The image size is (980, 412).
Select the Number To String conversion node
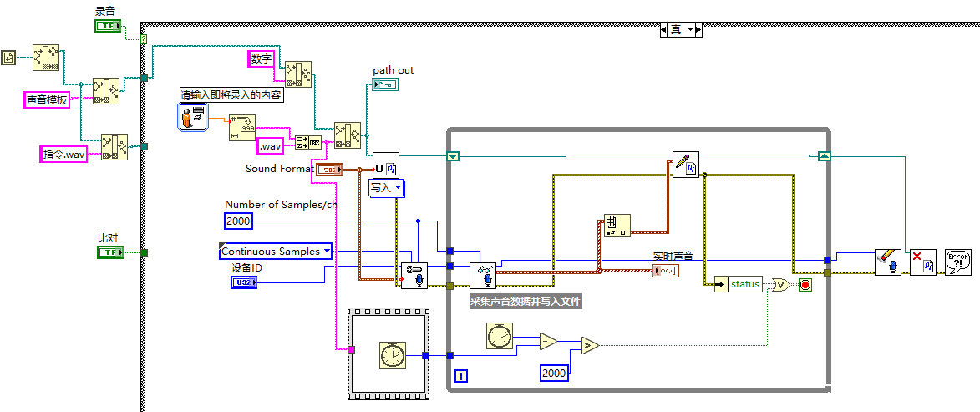241,128
